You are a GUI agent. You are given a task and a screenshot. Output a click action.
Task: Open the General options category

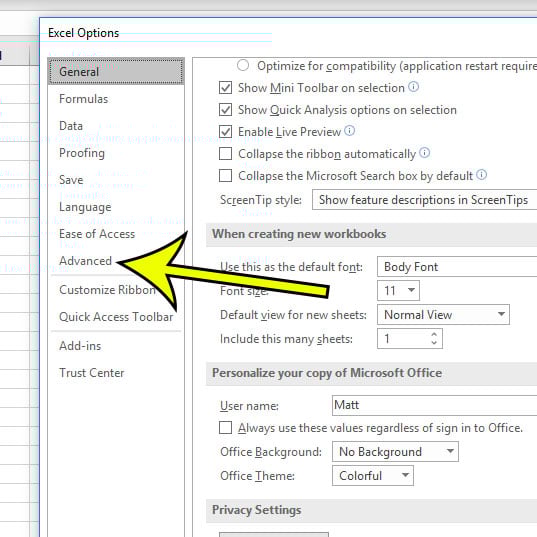[x=116, y=72]
